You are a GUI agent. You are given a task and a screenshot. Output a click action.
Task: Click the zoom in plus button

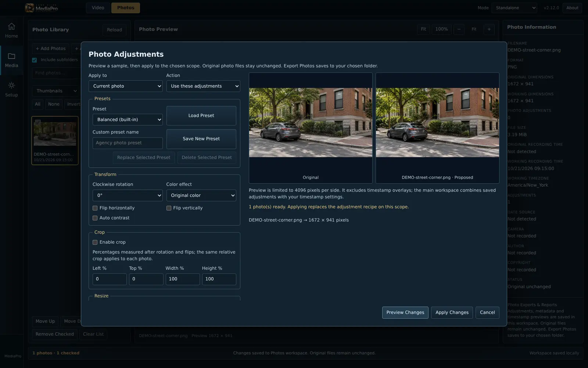489,29
